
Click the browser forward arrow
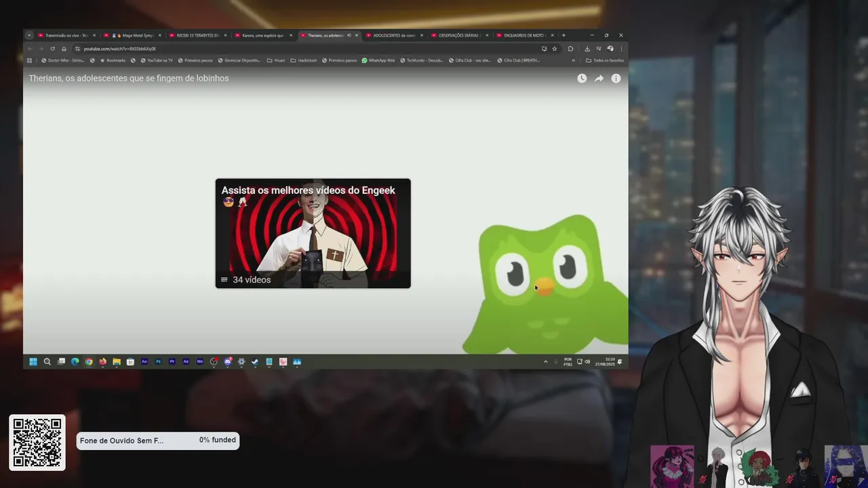pyautogui.click(x=41, y=49)
